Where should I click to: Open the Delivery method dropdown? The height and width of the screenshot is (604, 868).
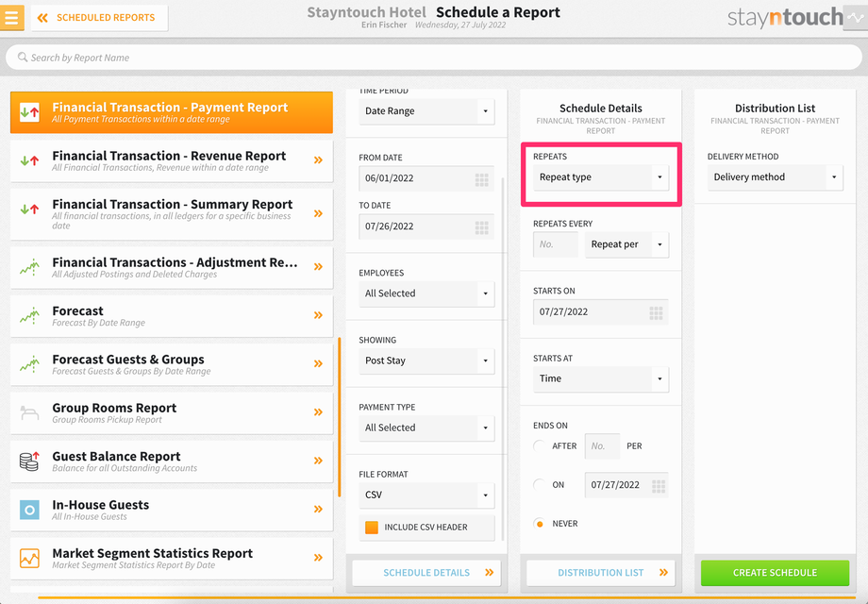(775, 177)
